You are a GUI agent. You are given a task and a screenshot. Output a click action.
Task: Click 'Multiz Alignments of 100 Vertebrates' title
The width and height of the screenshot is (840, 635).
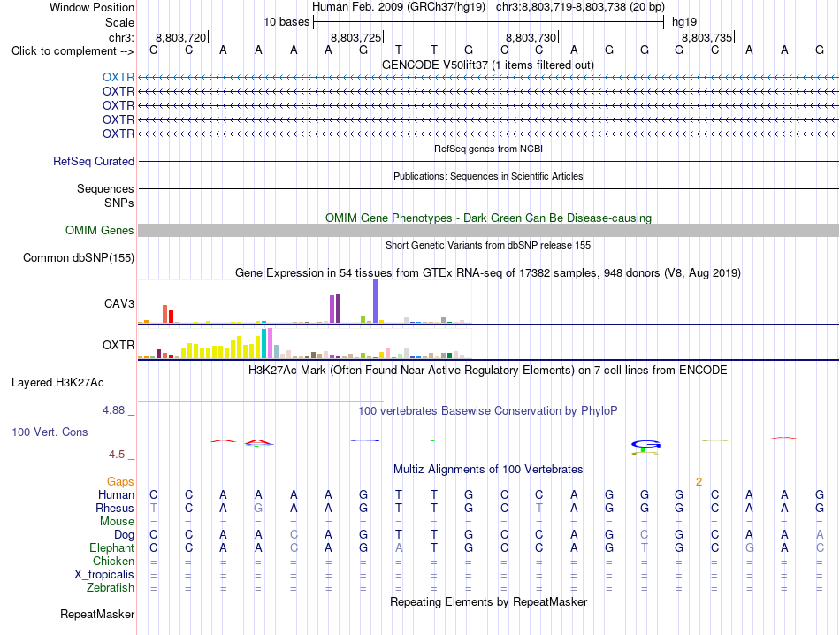tap(488, 470)
